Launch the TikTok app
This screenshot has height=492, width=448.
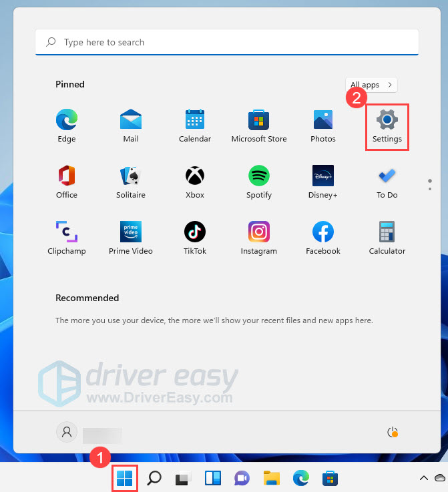coord(195,238)
